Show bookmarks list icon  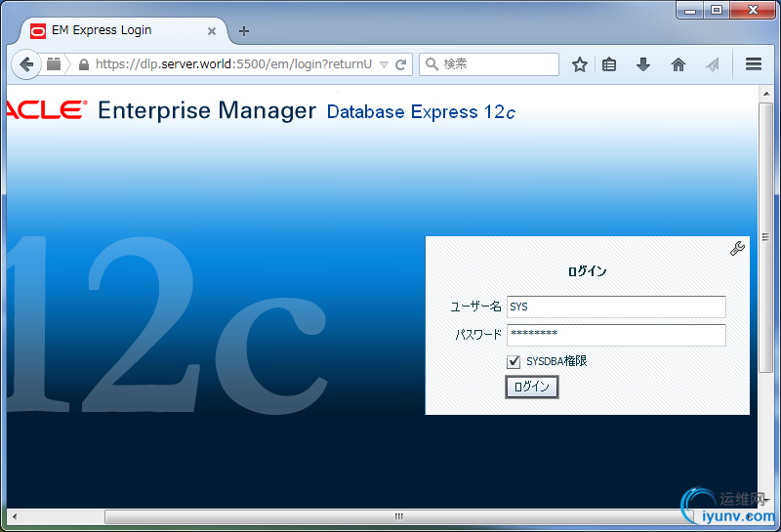(x=609, y=64)
